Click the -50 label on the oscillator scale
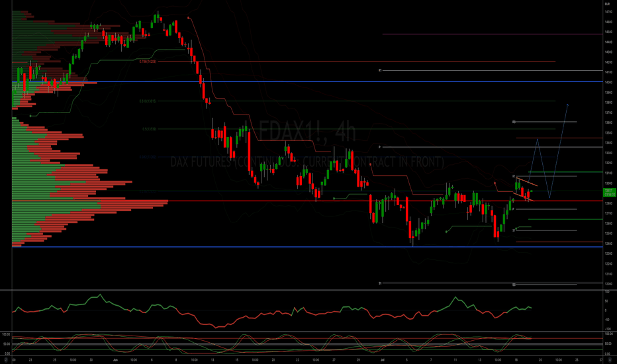 pyautogui.click(x=608, y=320)
